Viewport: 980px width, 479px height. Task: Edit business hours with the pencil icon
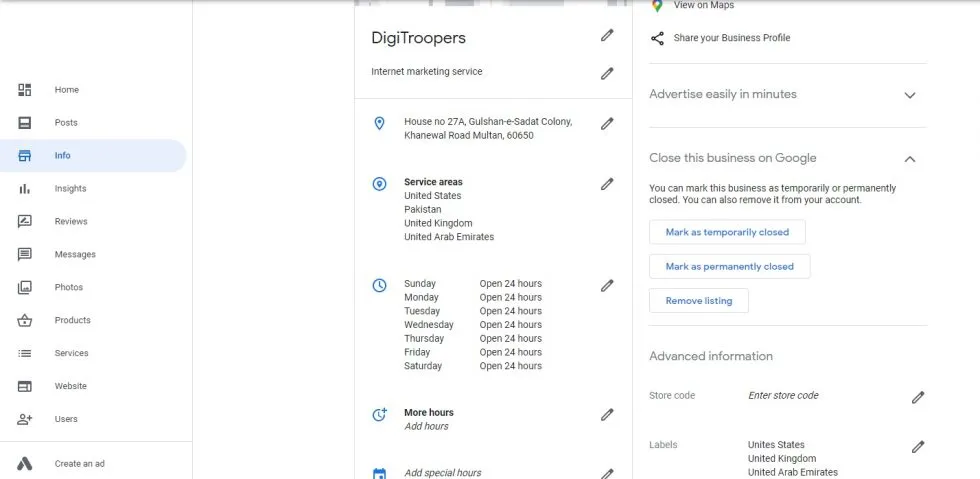[607, 286]
